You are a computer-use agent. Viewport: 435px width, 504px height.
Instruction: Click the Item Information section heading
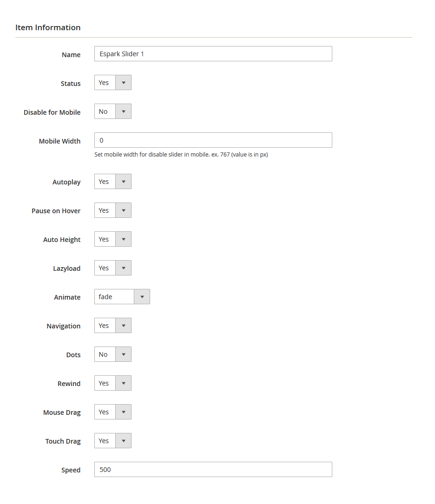pyautogui.click(x=48, y=27)
